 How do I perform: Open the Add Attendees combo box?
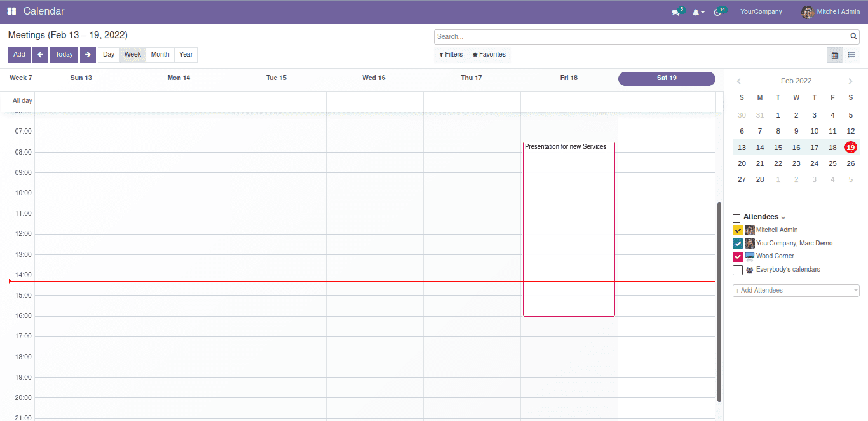(796, 291)
